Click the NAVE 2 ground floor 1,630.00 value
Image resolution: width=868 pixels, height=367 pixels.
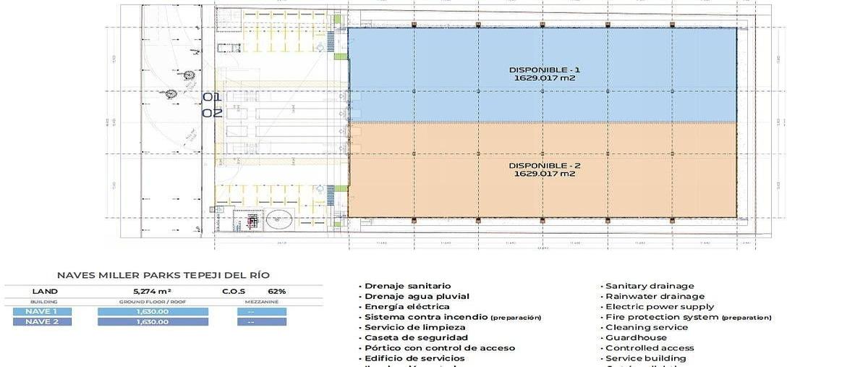coord(153,321)
